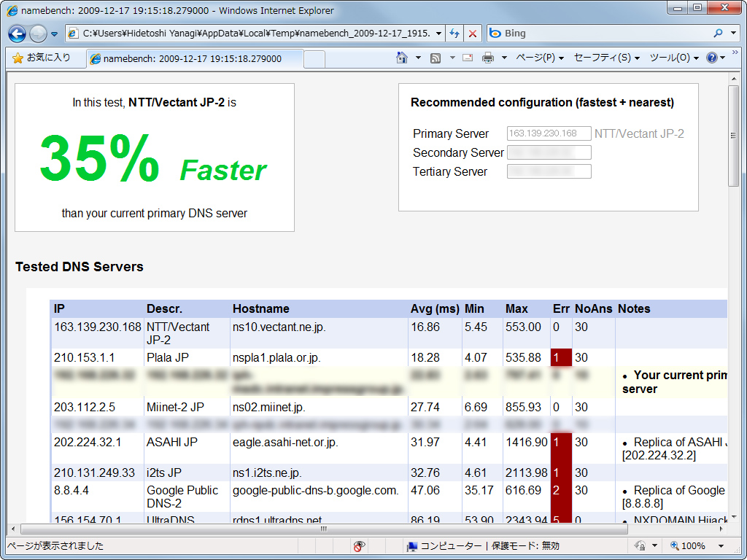Click the horizontal scrollbar thumb
This screenshot has height=560, width=747.
click(x=324, y=529)
